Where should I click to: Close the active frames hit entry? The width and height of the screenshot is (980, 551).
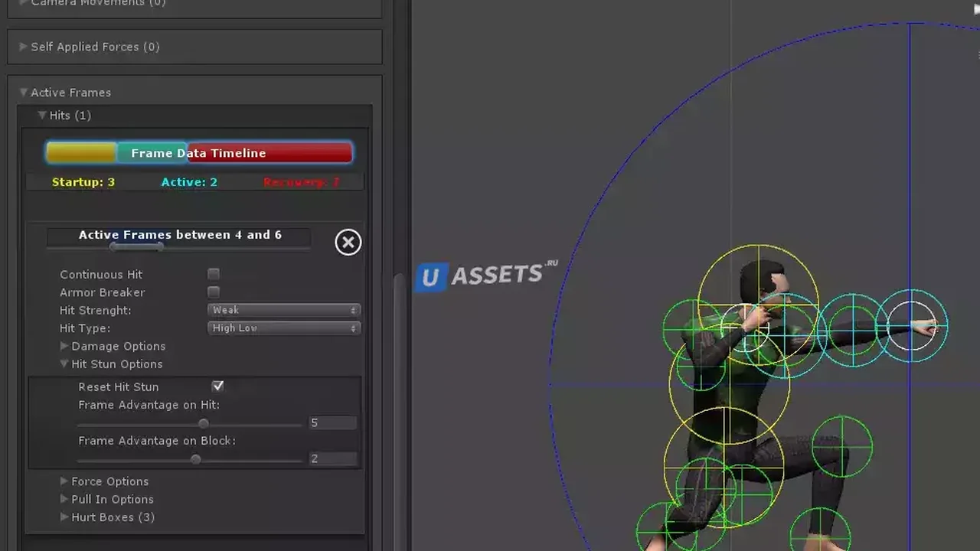coord(348,242)
